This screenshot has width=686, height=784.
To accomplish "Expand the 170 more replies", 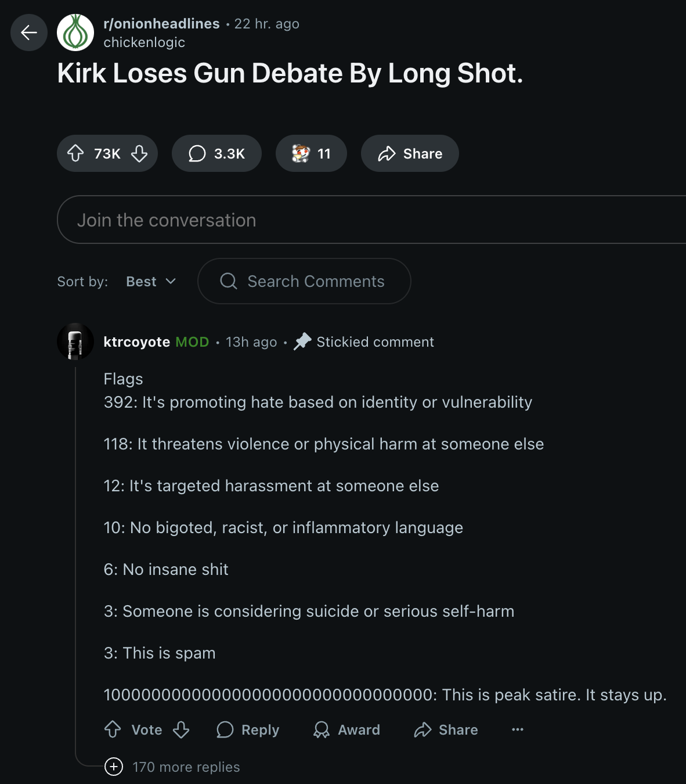I will [x=172, y=767].
